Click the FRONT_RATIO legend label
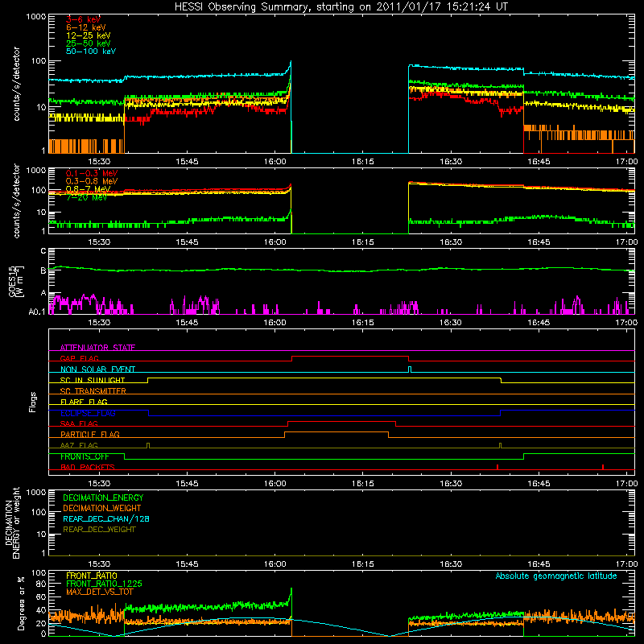 (x=92, y=576)
